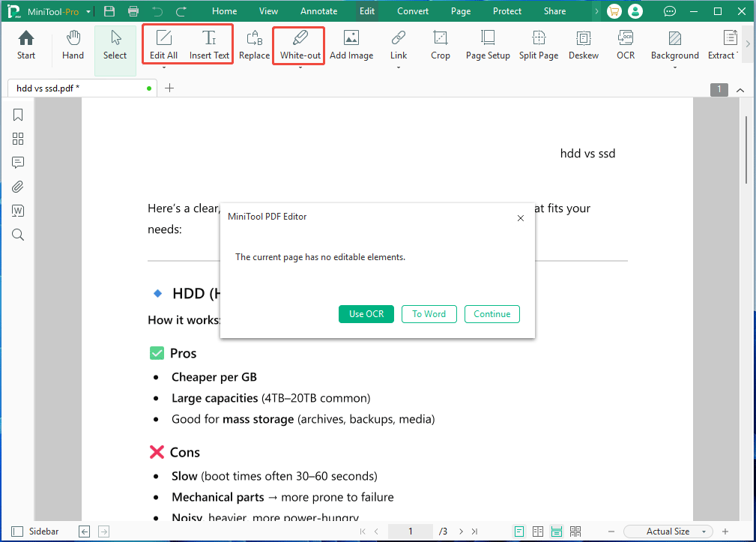Switch to the Convert ribbon tab
The height and width of the screenshot is (542, 756).
(x=412, y=11)
